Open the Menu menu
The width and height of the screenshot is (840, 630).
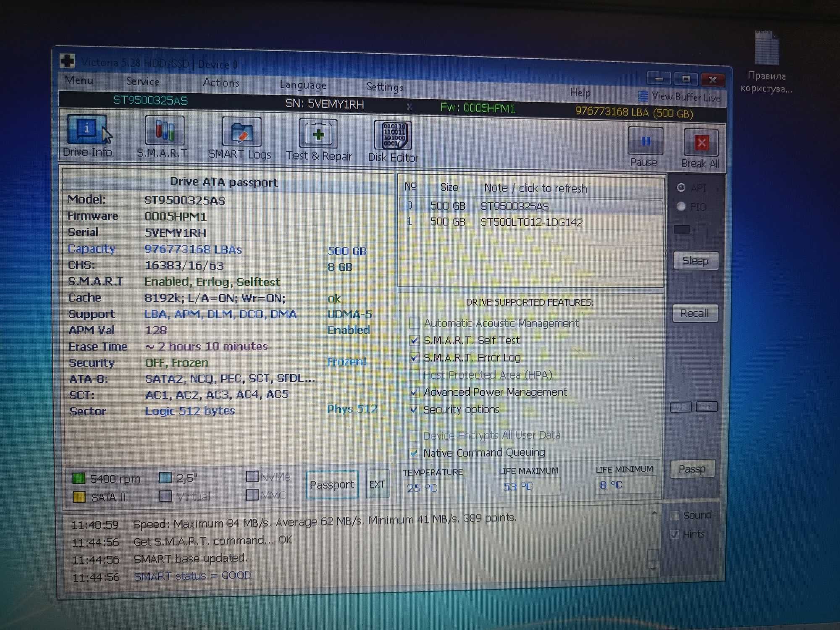(x=79, y=80)
